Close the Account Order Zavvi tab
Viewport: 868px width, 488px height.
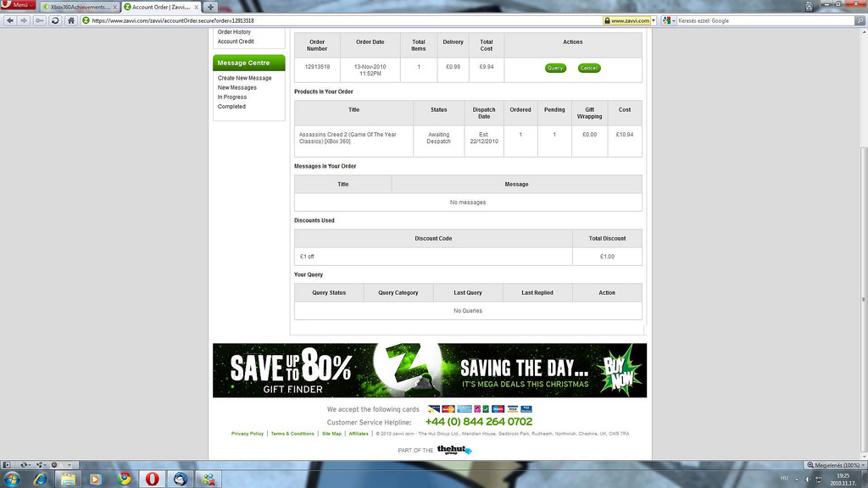196,7
